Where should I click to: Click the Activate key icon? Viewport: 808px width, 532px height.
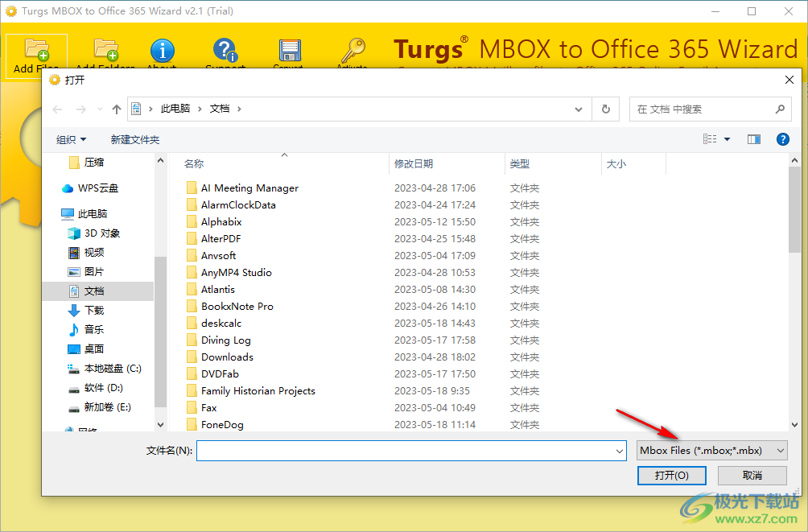(353, 50)
